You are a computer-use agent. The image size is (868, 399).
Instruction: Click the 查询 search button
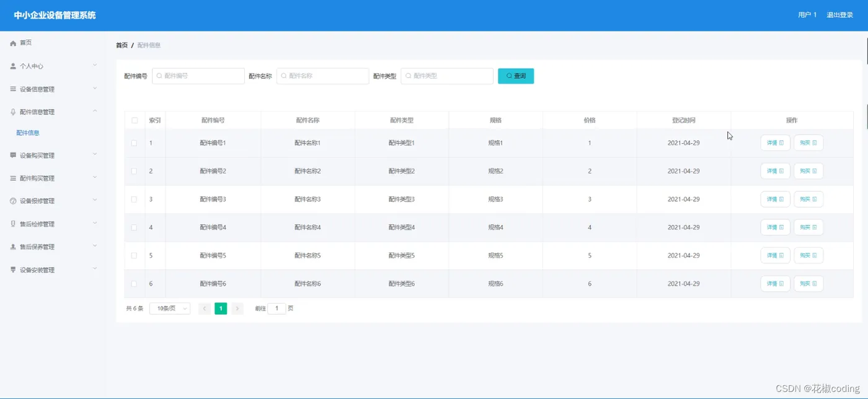pos(516,76)
